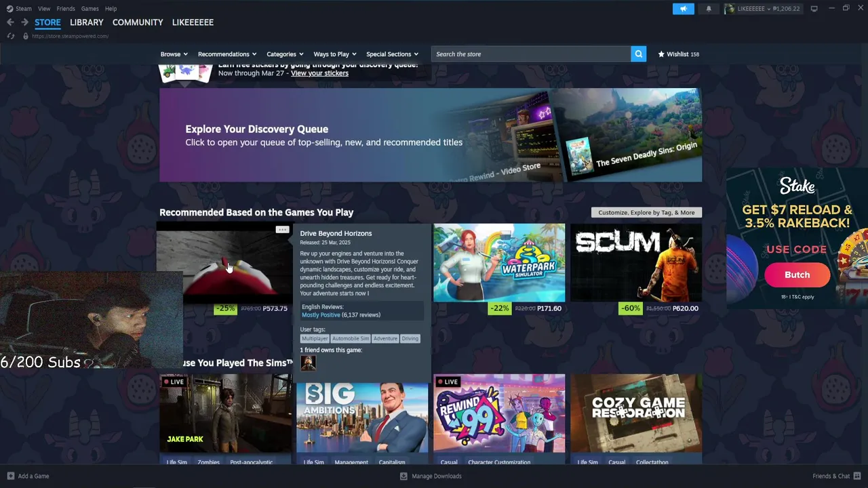Switch to Big Picture mode via monitor icon
This screenshot has width=868, height=488.
814,9
